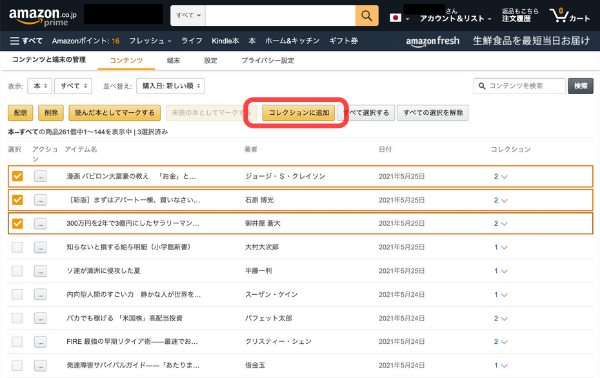
Task: Expand collections chevron for 石原 博光 row
Action: 504,200
